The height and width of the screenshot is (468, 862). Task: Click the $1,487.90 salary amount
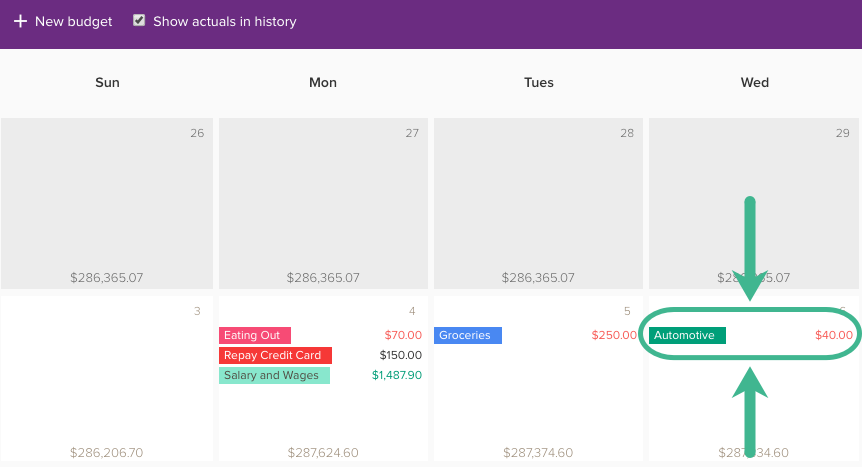click(397, 375)
